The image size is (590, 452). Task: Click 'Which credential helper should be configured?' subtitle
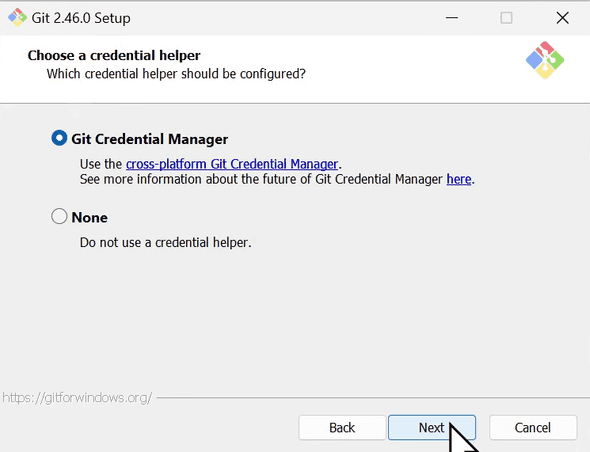[176, 74]
